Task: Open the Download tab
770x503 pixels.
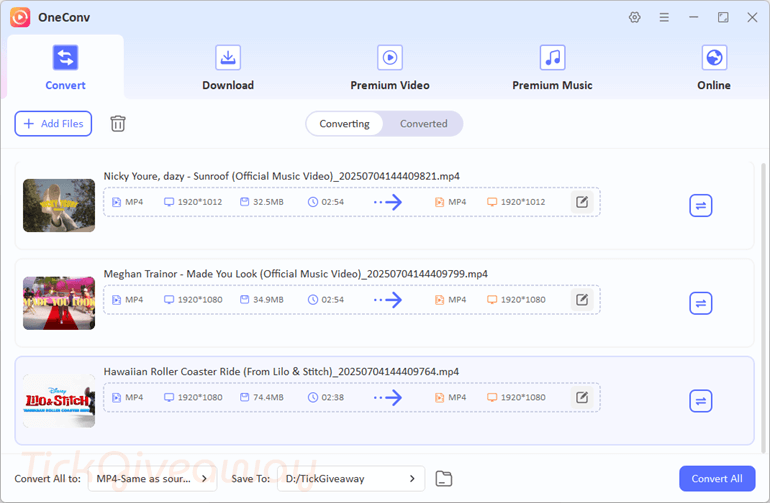Action: click(x=228, y=67)
